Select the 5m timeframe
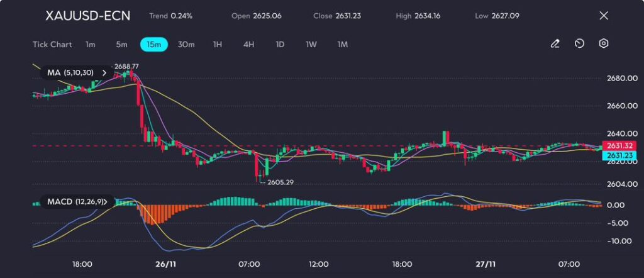This screenshot has width=644, height=278. 121,45
